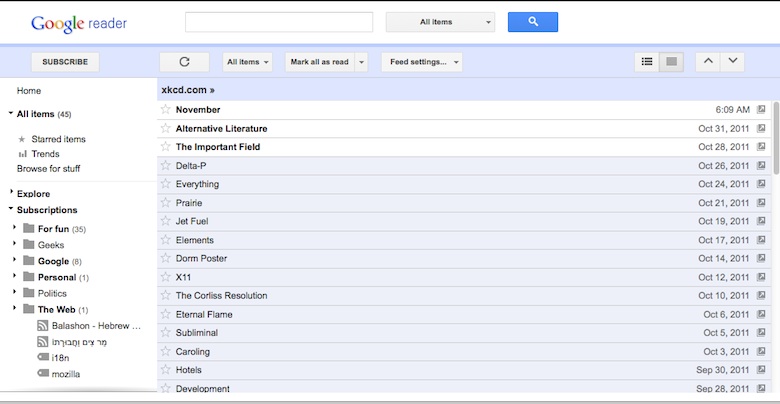The image size is (780, 404).
Task: Click Mark all as read
Action: pos(320,62)
